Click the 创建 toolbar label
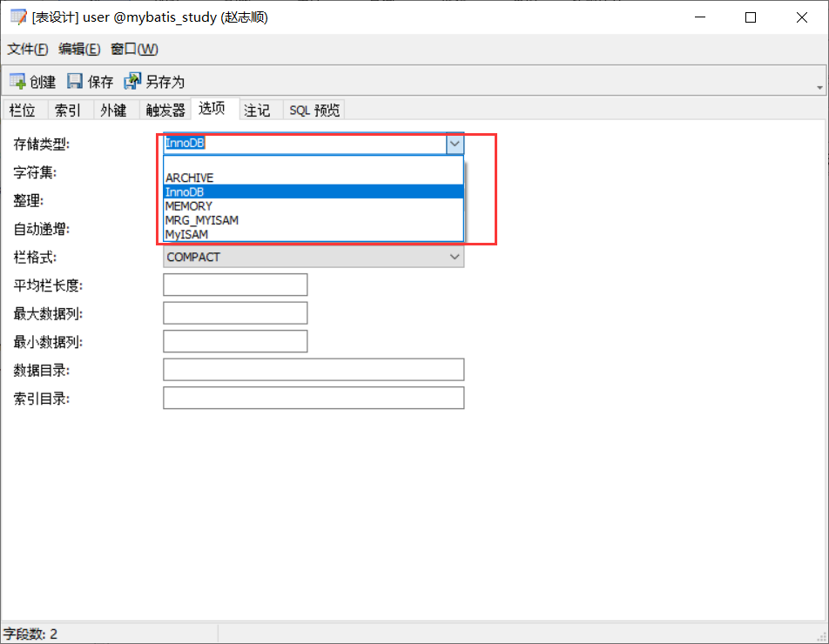The image size is (829, 644). (43, 82)
